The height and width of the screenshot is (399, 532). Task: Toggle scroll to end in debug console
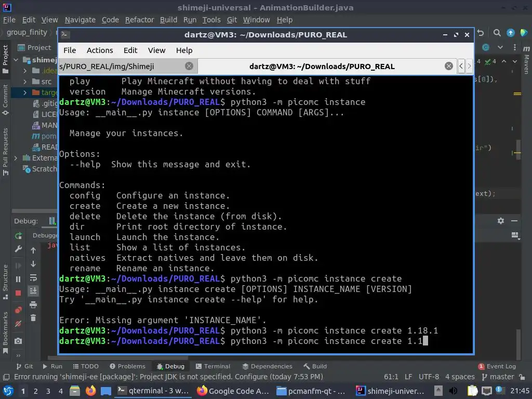33,291
